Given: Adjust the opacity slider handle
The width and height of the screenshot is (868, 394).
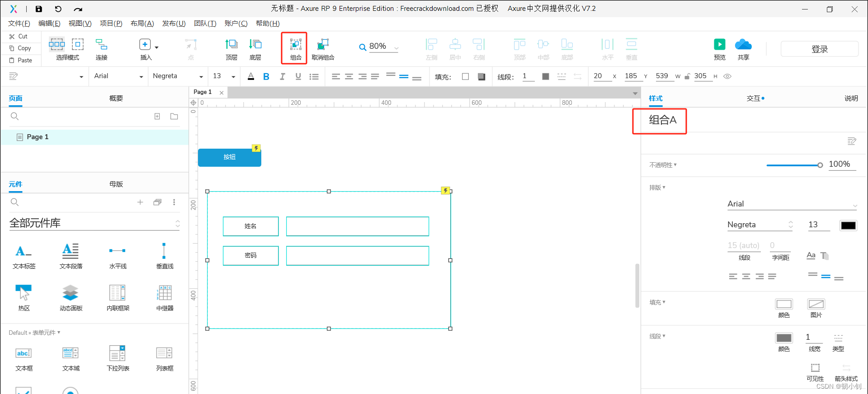Looking at the screenshot, I should [x=820, y=165].
